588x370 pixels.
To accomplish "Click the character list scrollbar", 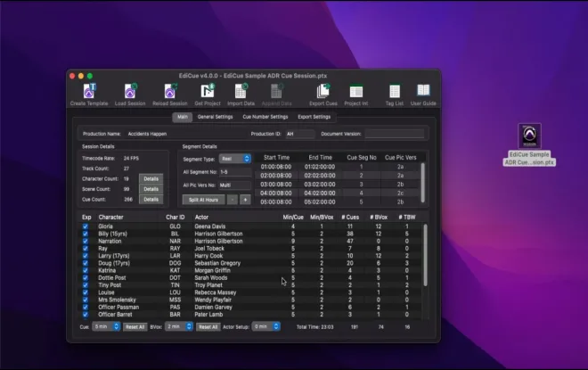I will [x=425, y=255].
